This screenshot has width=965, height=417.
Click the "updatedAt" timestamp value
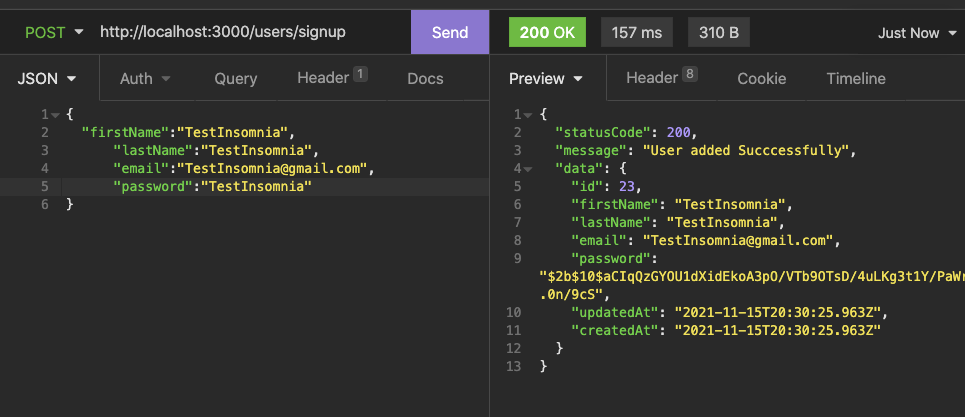click(x=778, y=312)
